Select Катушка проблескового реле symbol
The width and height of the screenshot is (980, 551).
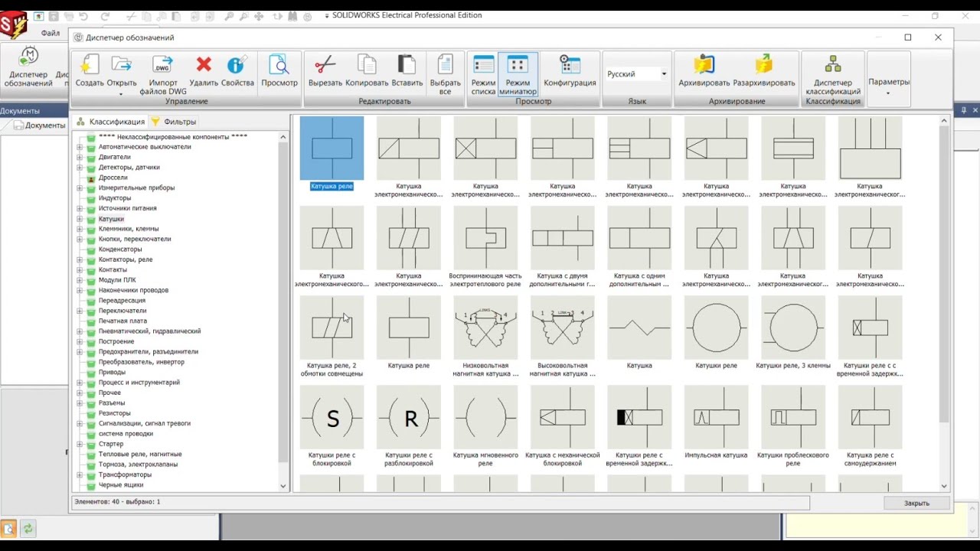point(793,425)
